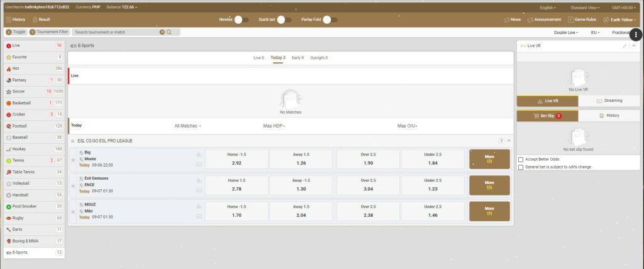Check General bet subject to odds change
Image resolution: width=644 pixels, height=269 pixels.
point(521,167)
